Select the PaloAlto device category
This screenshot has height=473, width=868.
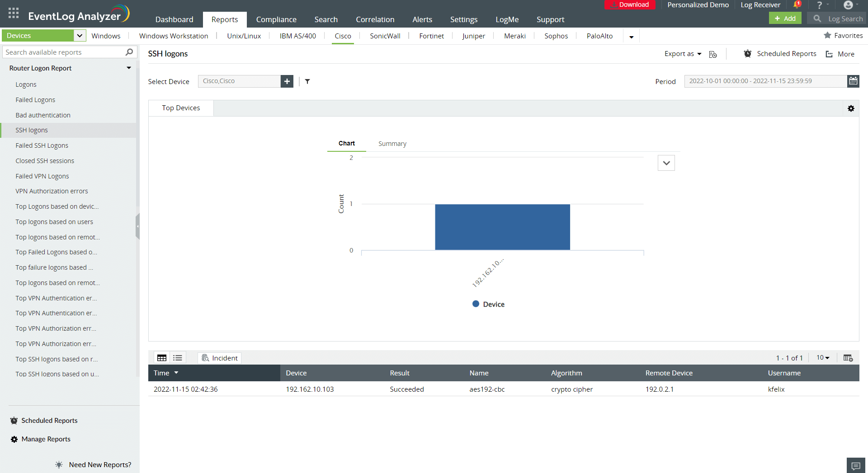point(600,36)
